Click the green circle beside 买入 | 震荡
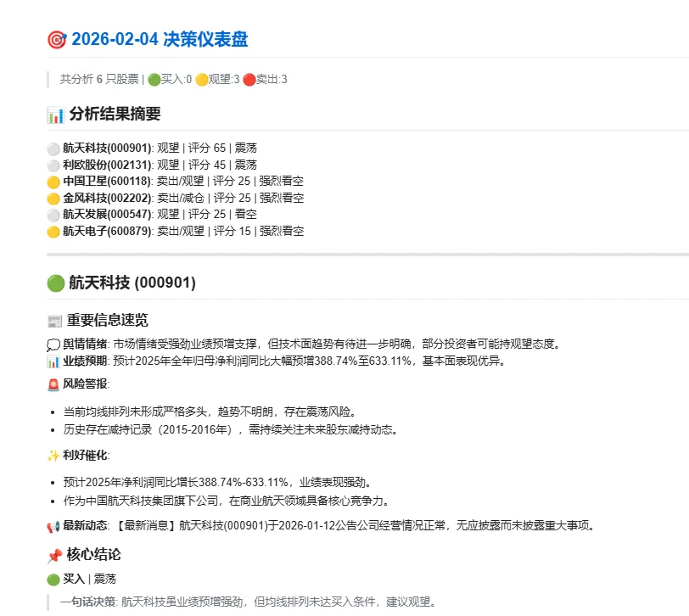Screen dimensions: 689x616 (x=53, y=580)
